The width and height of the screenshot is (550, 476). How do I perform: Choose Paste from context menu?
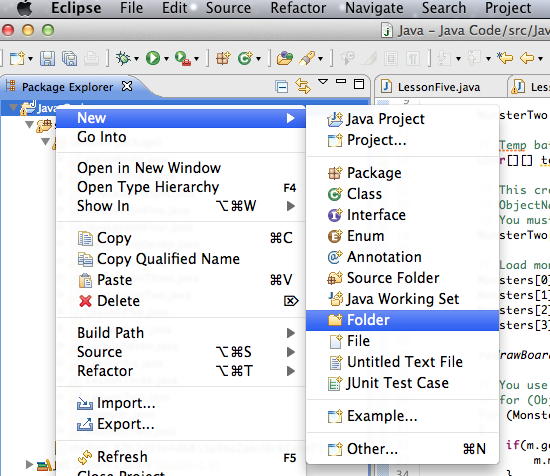[181, 280]
